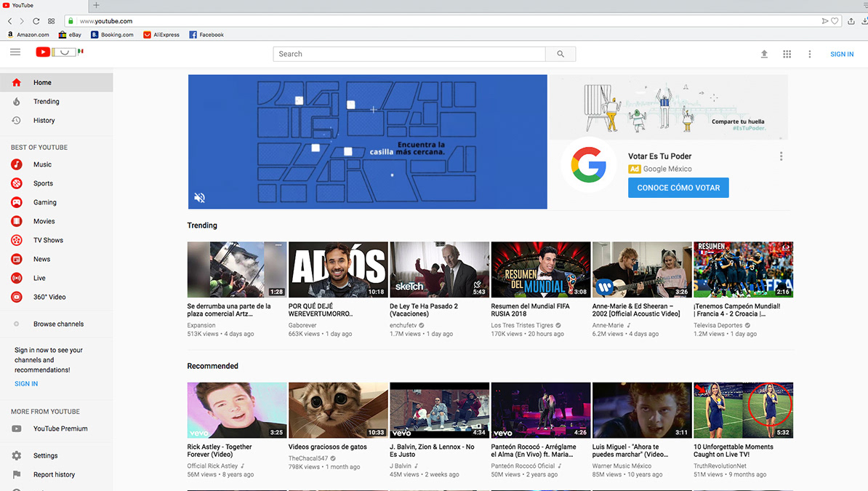Play 'Se derrumba una parte de la plaza' video
The width and height of the screenshot is (868, 491).
[237, 269]
